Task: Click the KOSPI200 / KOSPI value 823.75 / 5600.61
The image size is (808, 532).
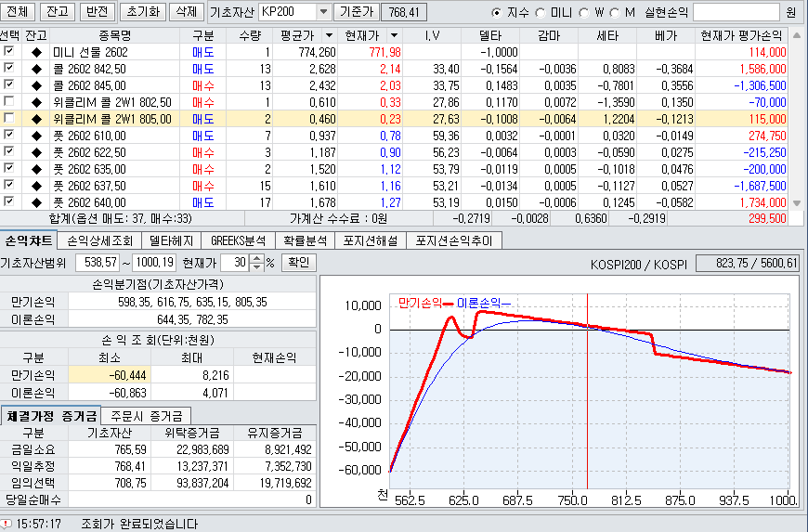Action: [748, 263]
